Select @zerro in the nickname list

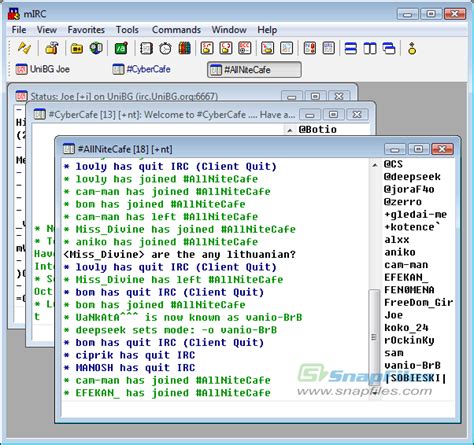pyautogui.click(x=403, y=202)
